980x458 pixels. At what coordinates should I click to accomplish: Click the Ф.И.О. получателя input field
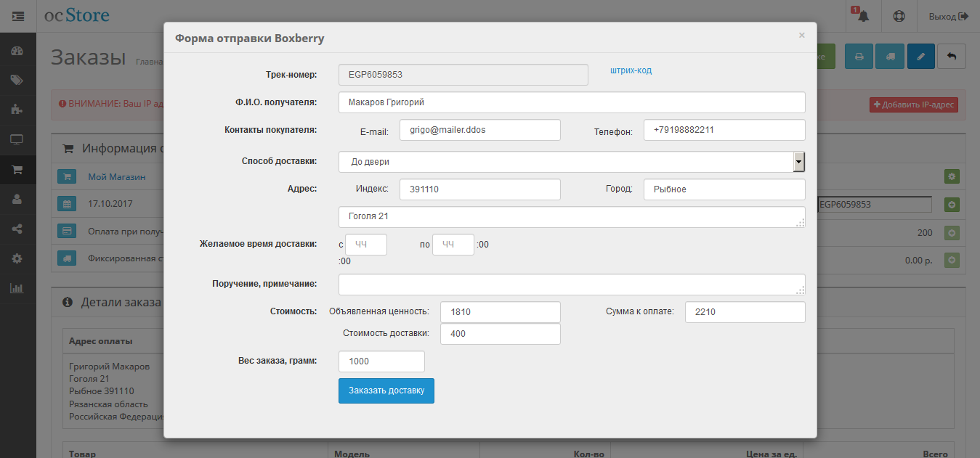coord(572,102)
